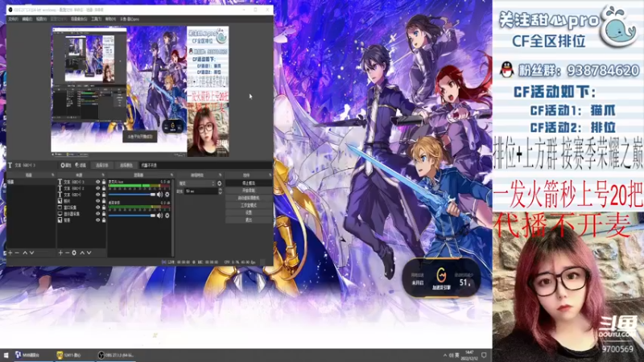Screen dimensions: 644x362
Task: Click the 开始录制 button
Action: (x=249, y=191)
